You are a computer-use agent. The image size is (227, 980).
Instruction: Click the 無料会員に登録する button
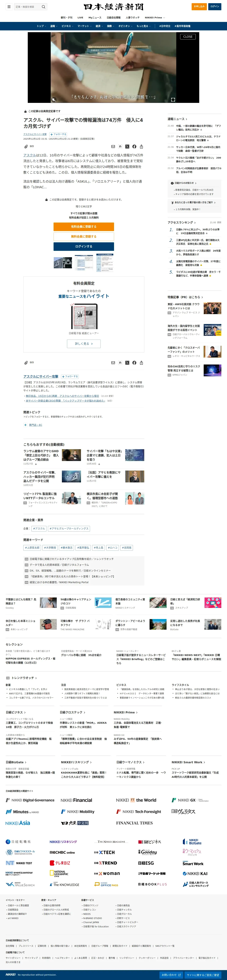(x=84, y=237)
